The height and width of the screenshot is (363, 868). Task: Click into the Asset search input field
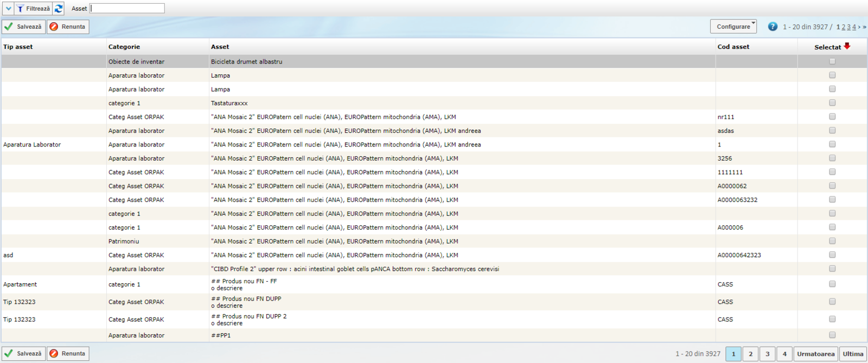127,9
